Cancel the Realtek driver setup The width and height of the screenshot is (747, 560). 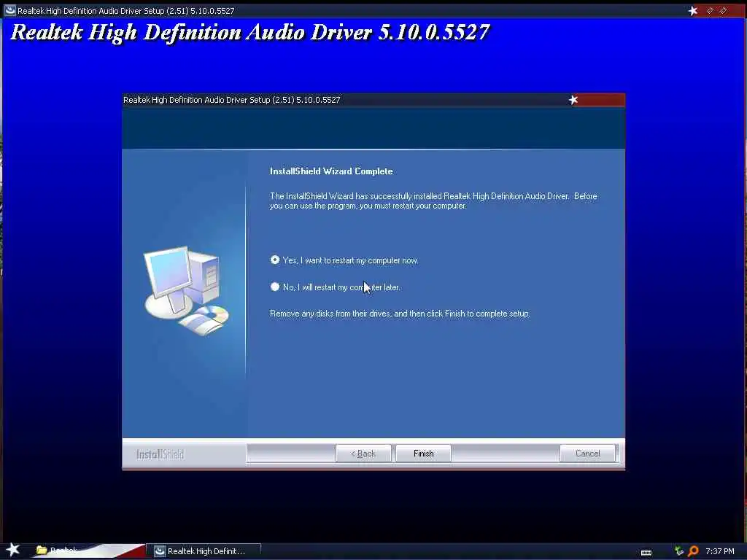[x=587, y=454]
